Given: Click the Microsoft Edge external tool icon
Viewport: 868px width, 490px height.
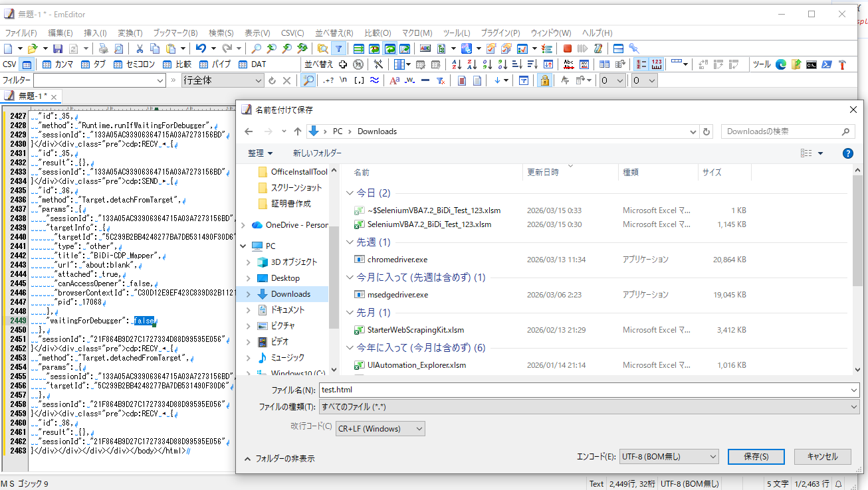Looking at the screenshot, I should click(781, 64).
